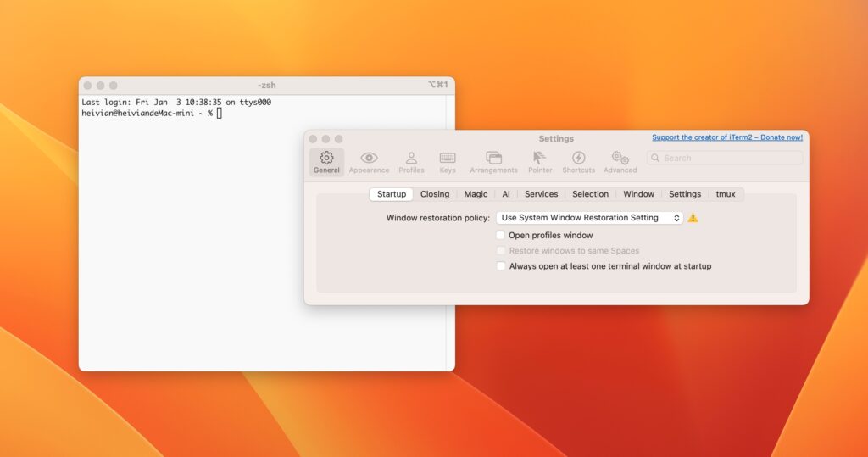868x457 pixels.
Task: Open the Advanced settings pane
Action: [620, 162]
